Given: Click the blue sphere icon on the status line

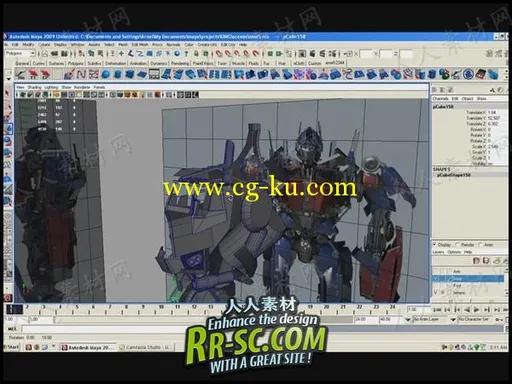Looking at the screenshot, I should 177,53.
